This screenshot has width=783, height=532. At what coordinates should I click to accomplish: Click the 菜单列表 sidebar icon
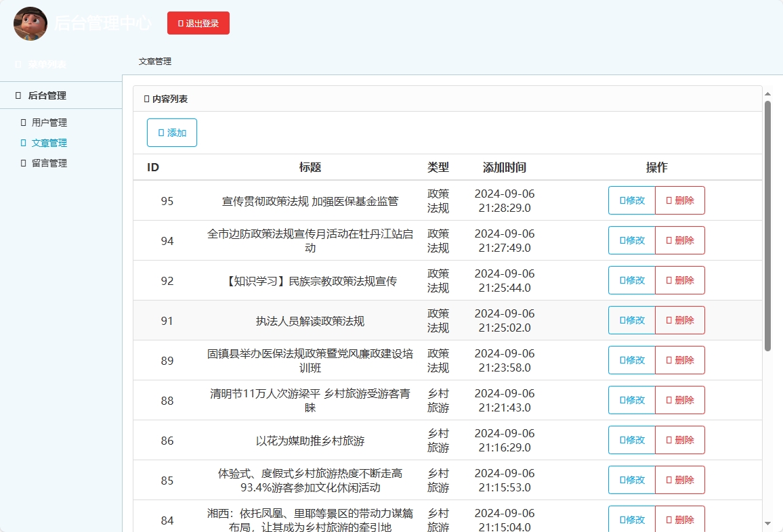point(17,63)
